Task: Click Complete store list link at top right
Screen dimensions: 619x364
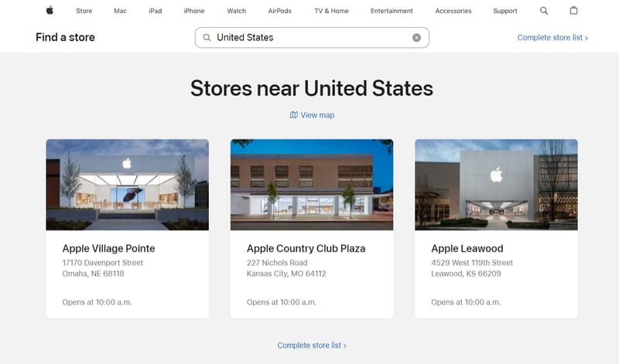Action: pyautogui.click(x=552, y=37)
